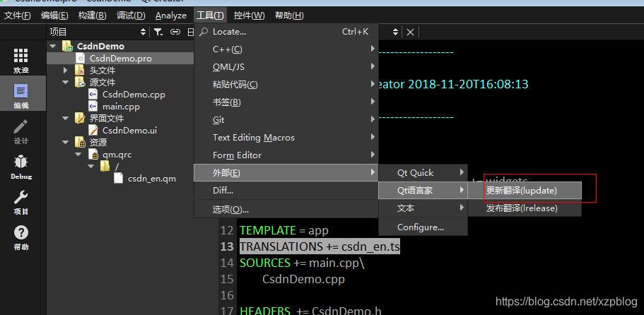Screen dimensions: 644x315
Task: Click the link-with-editor icon
Action: click(x=175, y=32)
